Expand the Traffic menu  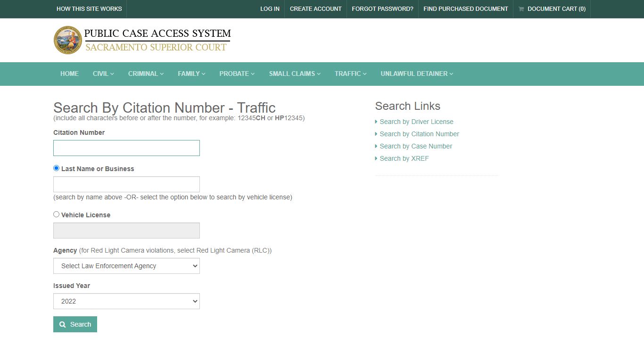tap(350, 74)
